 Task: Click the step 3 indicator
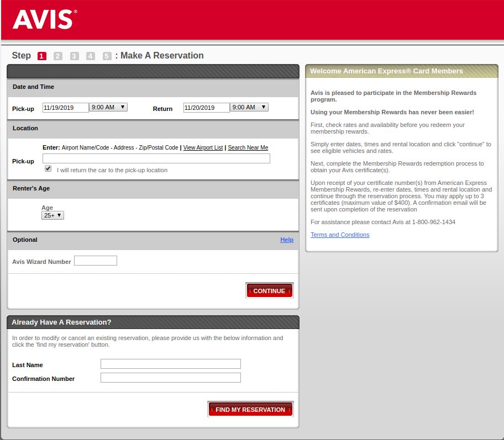click(75, 56)
